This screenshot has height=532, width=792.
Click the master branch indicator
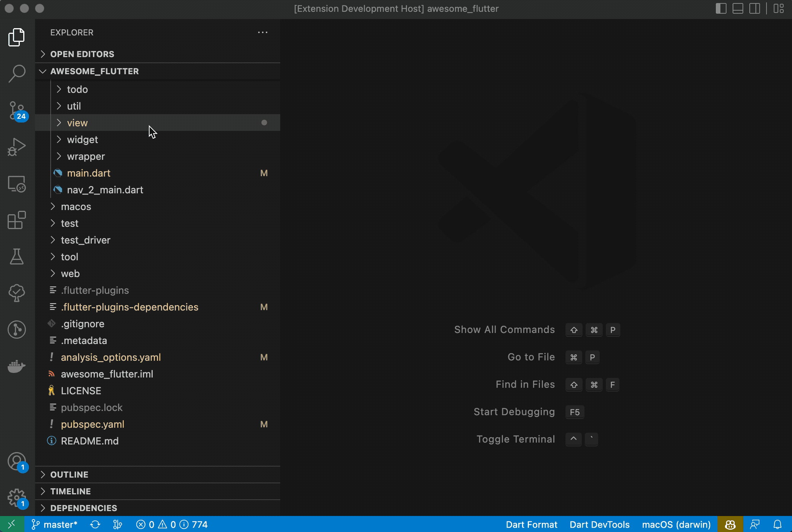[x=55, y=524]
